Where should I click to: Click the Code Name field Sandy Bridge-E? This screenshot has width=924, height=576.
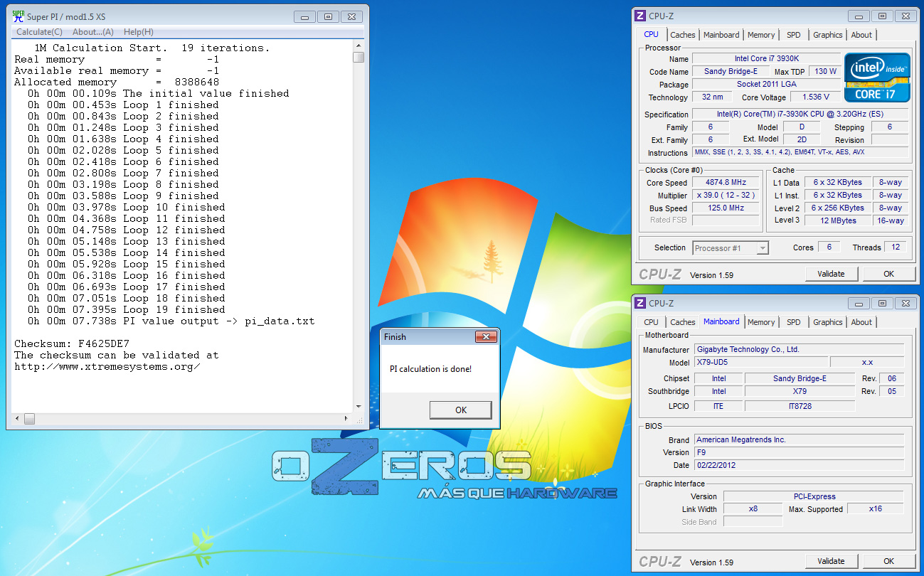tap(731, 71)
